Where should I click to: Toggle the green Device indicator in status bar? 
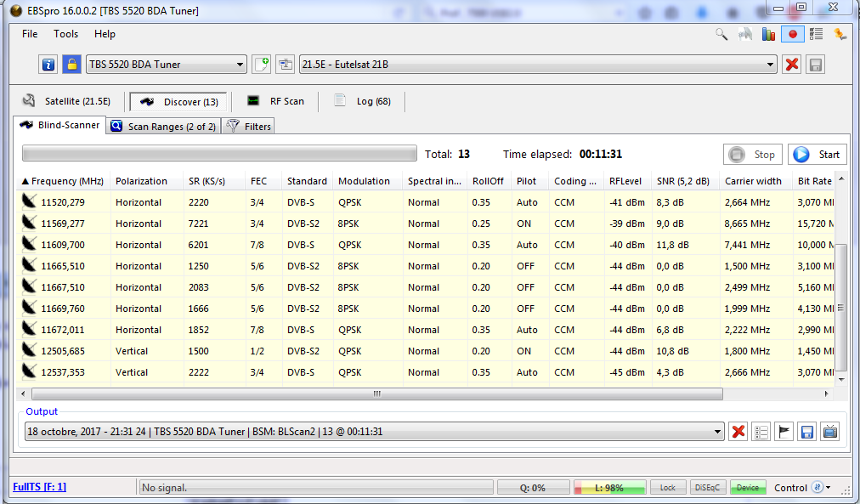(x=748, y=488)
